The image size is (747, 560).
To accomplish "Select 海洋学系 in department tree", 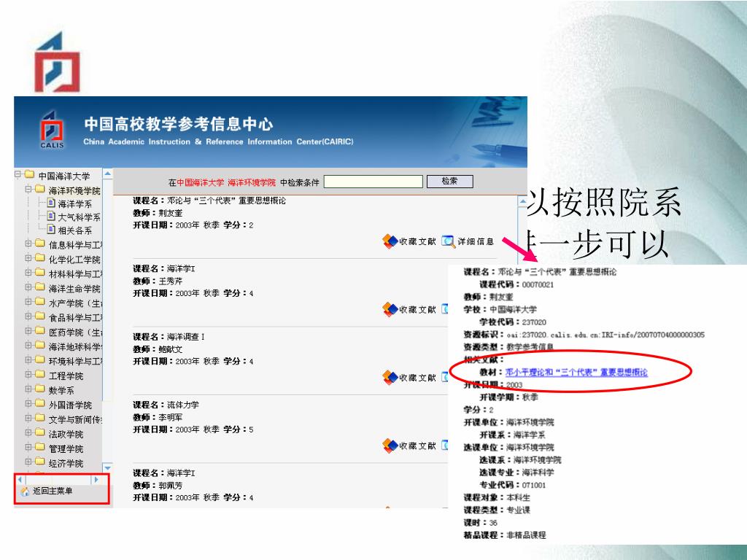I will tap(75, 204).
